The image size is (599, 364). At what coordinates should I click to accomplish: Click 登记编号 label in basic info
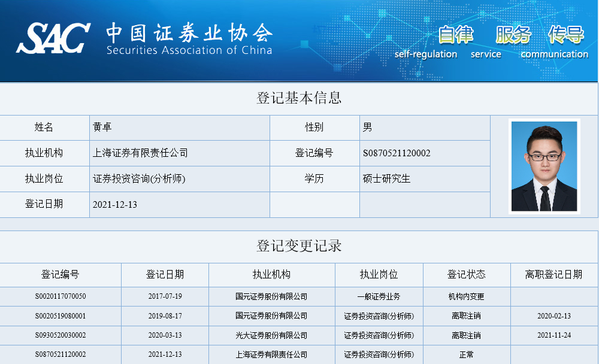[x=314, y=153]
